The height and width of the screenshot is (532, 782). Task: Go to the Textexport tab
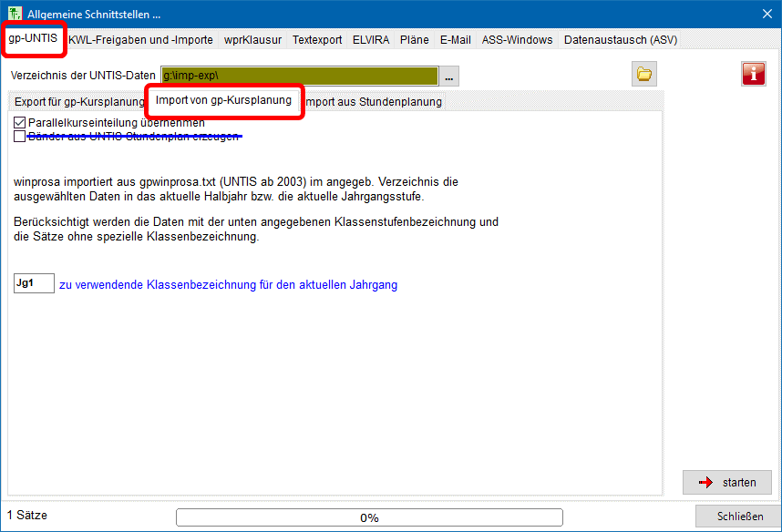click(x=317, y=40)
